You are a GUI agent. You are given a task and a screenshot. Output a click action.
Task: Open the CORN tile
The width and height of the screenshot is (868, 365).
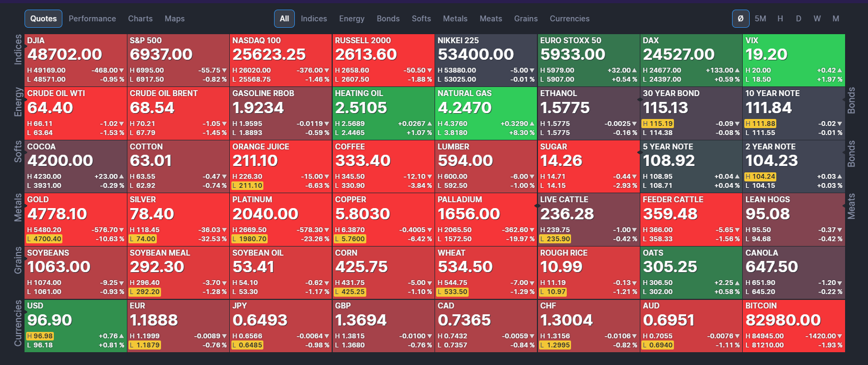383,273
